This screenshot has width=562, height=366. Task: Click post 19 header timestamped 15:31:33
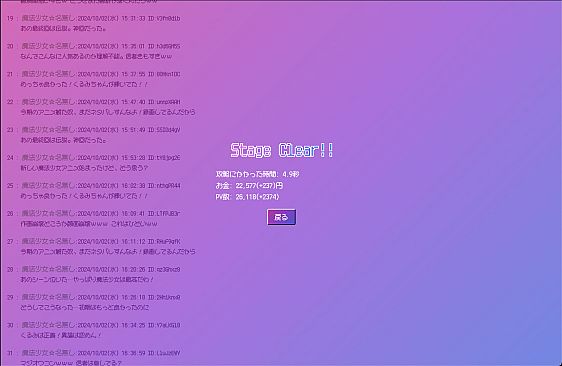click(94, 18)
